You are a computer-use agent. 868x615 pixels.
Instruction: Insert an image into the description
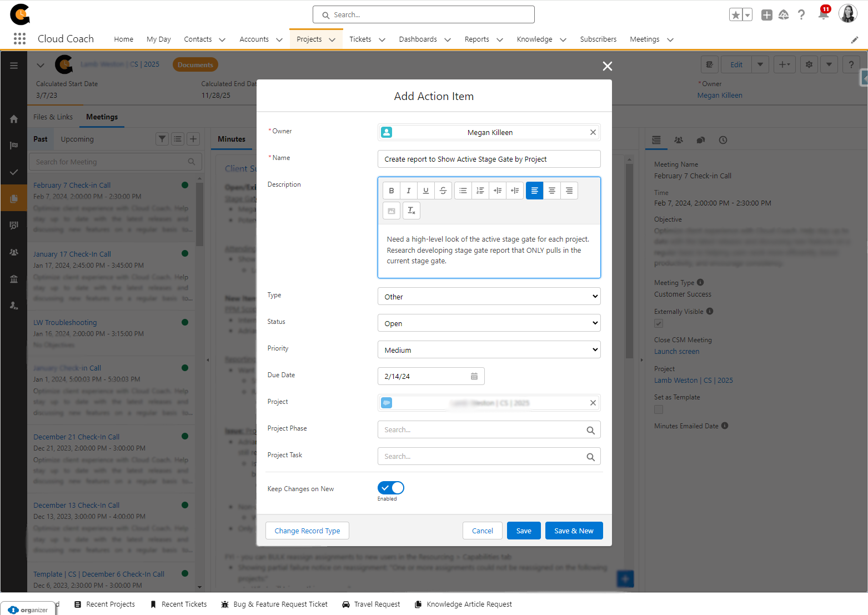392,211
